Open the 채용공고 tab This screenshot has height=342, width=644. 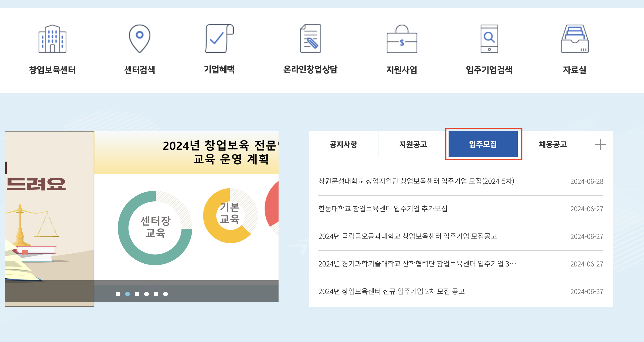pos(553,144)
